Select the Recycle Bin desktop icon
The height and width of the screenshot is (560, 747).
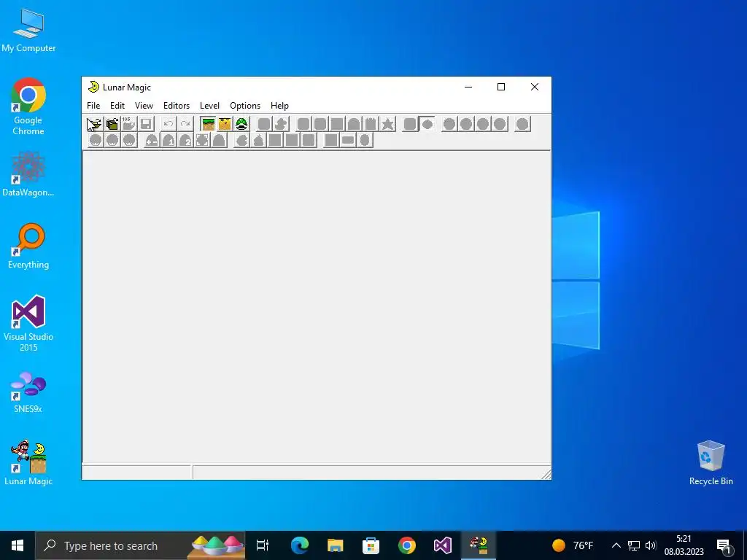711,463
